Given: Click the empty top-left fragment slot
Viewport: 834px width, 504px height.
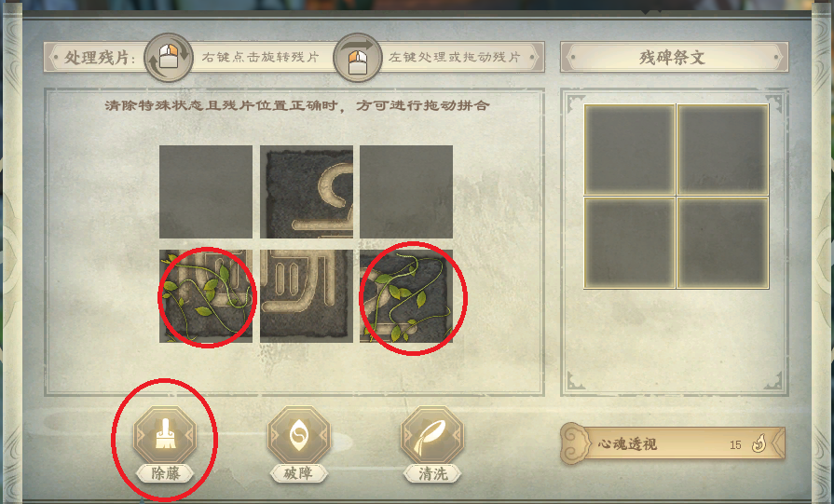Looking at the screenshot, I should pyautogui.click(x=206, y=192).
